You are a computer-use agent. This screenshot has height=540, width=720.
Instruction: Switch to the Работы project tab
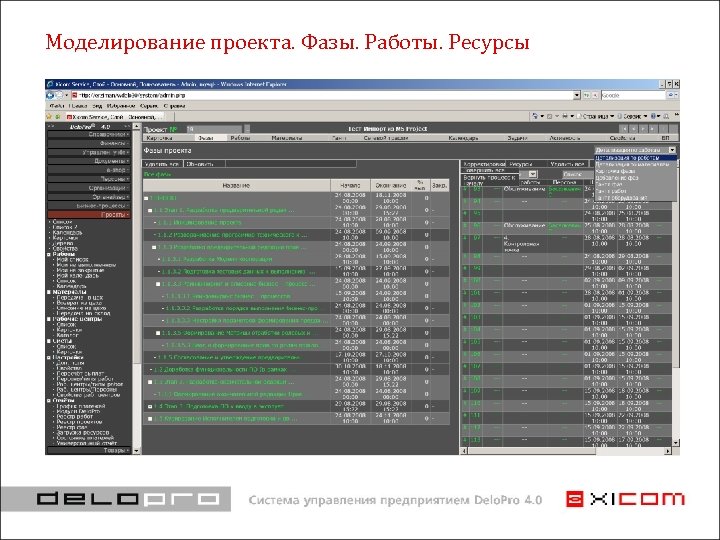pyautogui.click(x=240, y=138)
